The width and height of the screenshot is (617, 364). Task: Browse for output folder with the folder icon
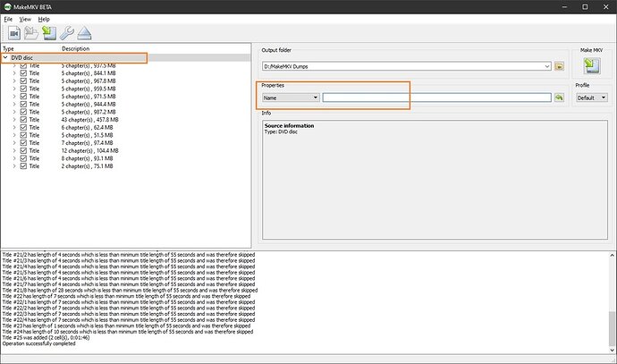(559, 66)
